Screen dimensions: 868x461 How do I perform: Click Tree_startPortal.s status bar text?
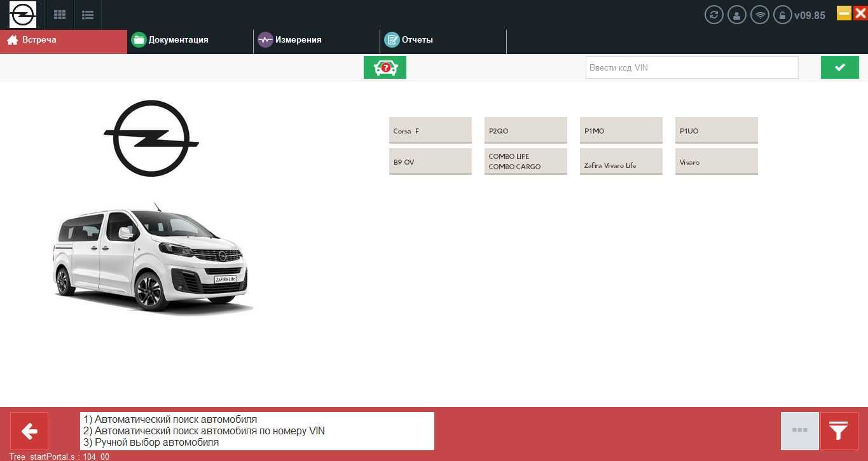click(x=59, y=457)
